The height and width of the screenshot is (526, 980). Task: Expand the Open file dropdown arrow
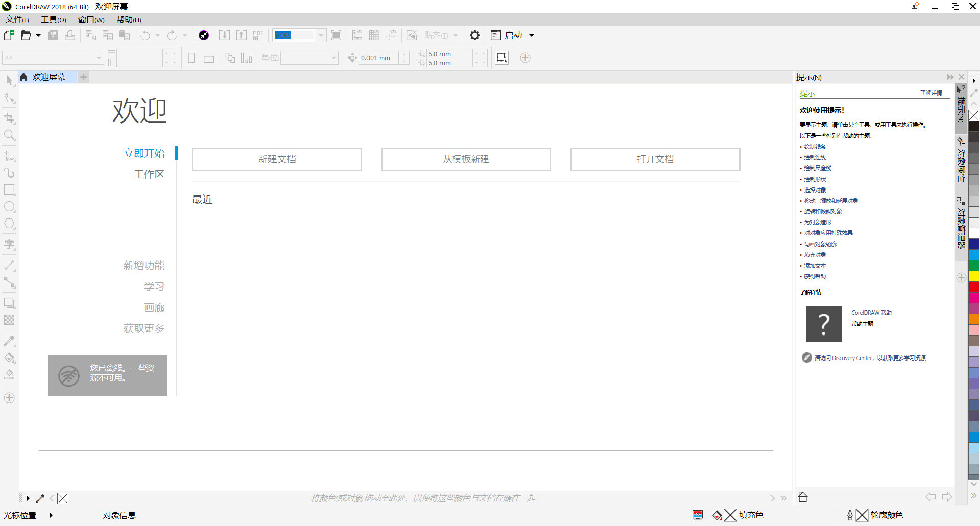coord(38,35)
